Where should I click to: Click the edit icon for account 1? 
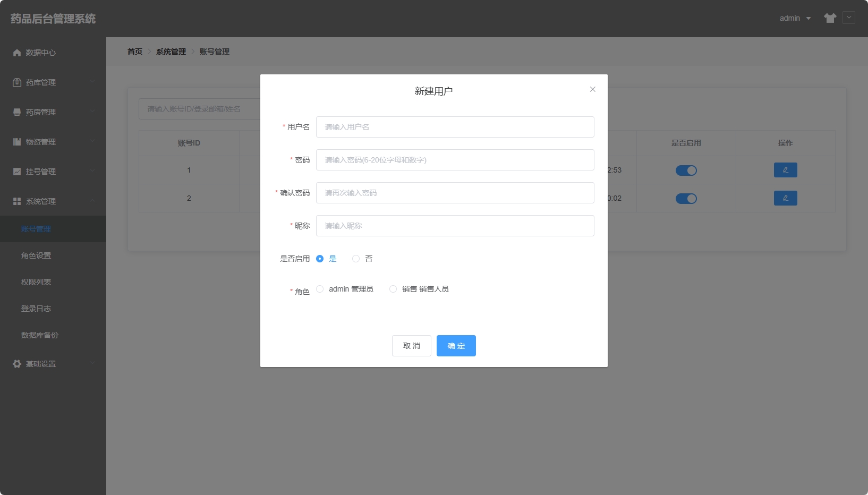coord(786,170)
